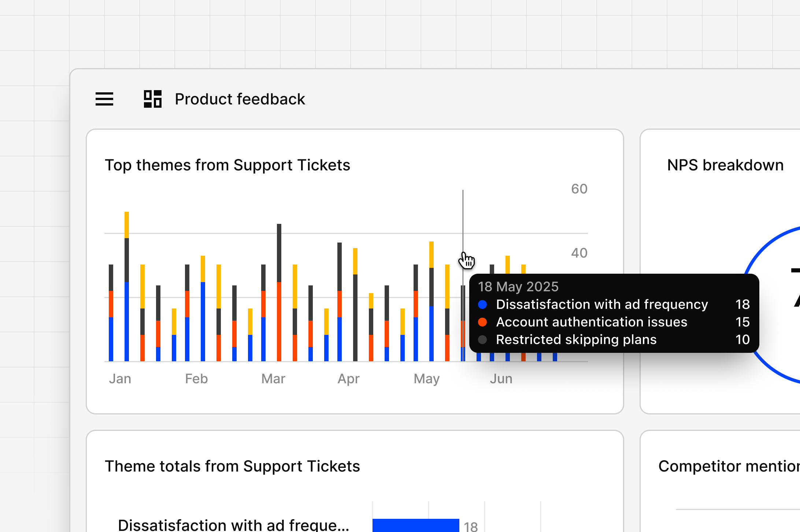
Task: Switch to the Theme totals from Support Tickets section
Action: (x=232, y=466)
